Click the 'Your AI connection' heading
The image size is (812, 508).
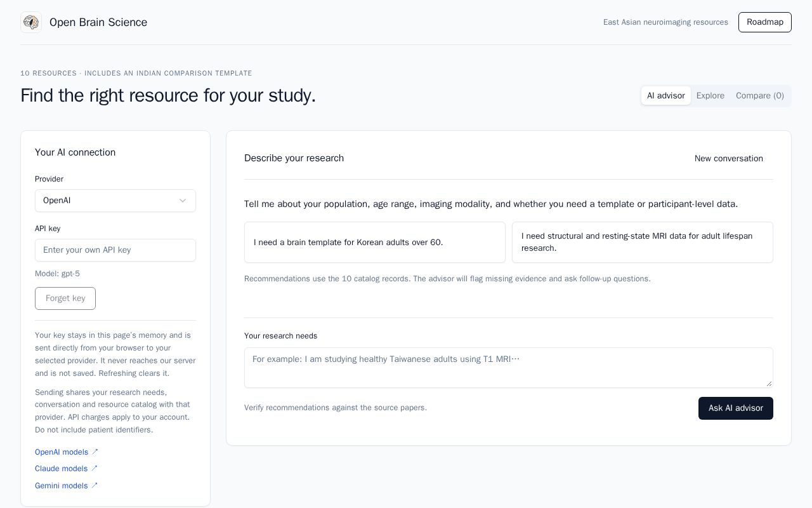click(x=75, y=152)
